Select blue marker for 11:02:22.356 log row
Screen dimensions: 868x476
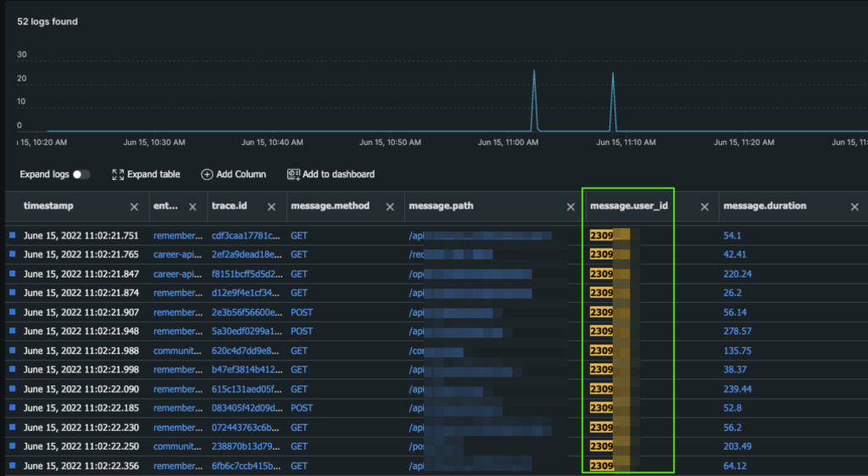(12, 466)
